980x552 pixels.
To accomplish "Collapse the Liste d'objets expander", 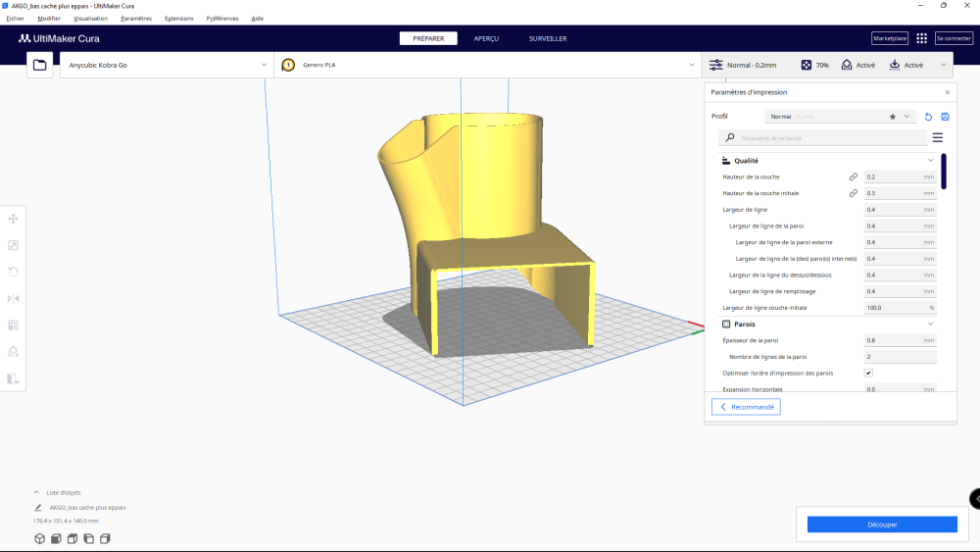I will coord(36,492).
